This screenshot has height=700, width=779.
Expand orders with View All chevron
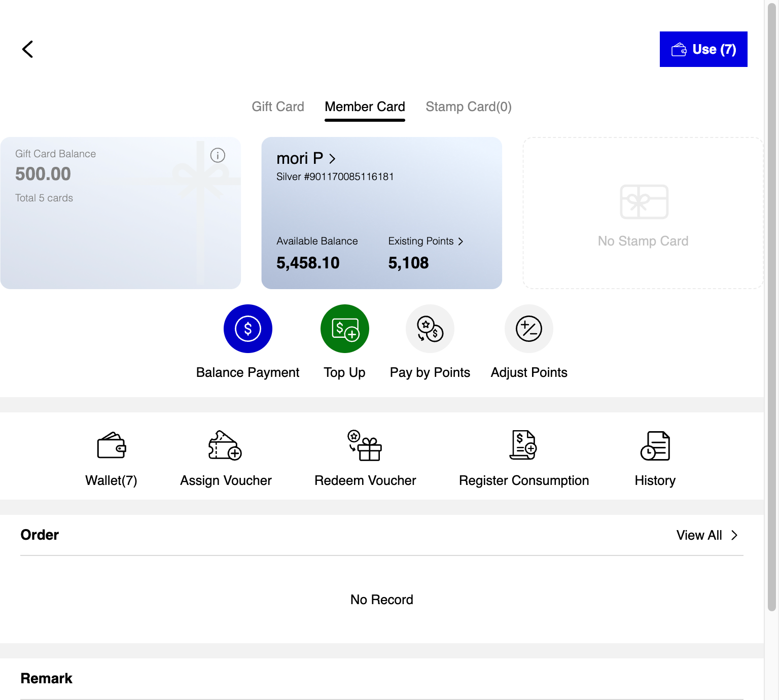pos(734,535)
